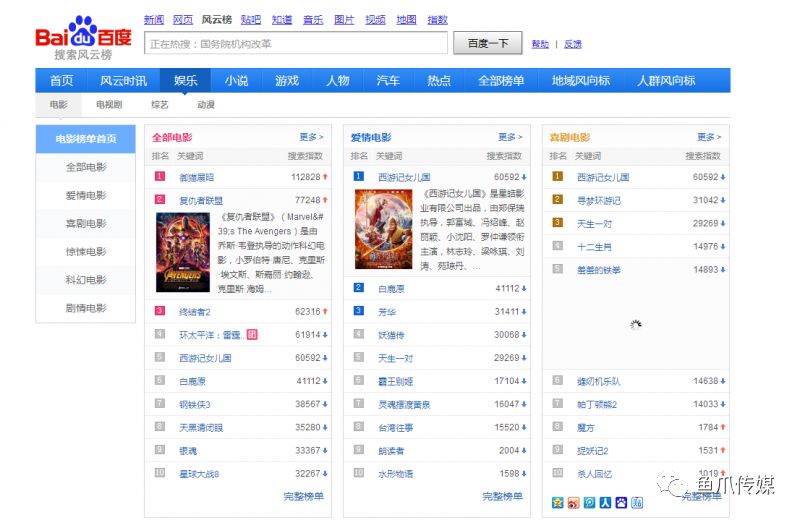Share via the Tencent Weibo icon

pos(589,503)
